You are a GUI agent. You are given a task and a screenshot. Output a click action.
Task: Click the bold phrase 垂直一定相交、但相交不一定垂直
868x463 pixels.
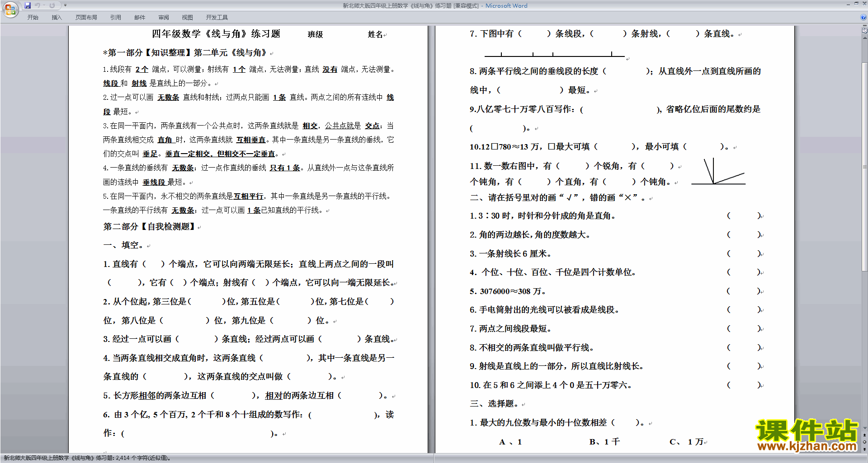[x=220, y=154]
